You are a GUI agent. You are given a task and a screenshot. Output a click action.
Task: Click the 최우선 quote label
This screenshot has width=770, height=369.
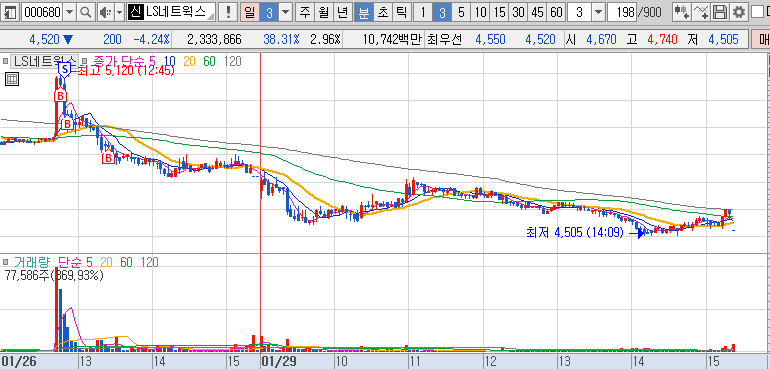pyautogui.click(x=445, y=40)
